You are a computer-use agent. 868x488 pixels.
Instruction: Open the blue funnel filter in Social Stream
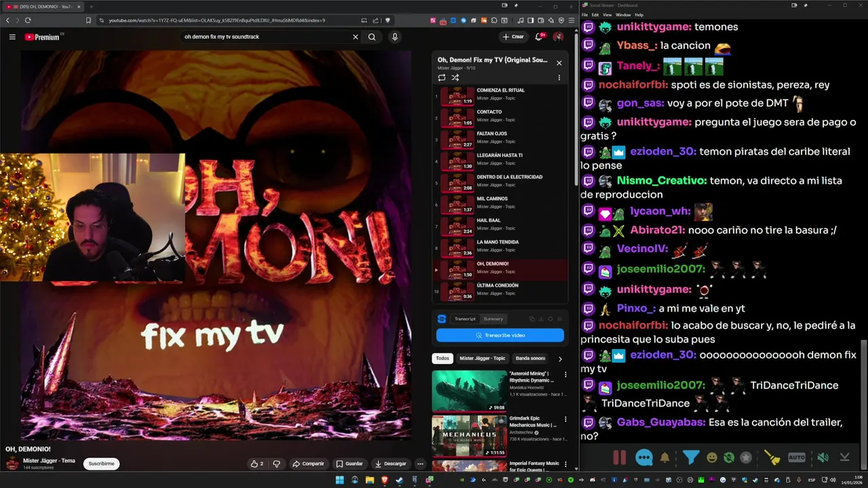(690, 457)
